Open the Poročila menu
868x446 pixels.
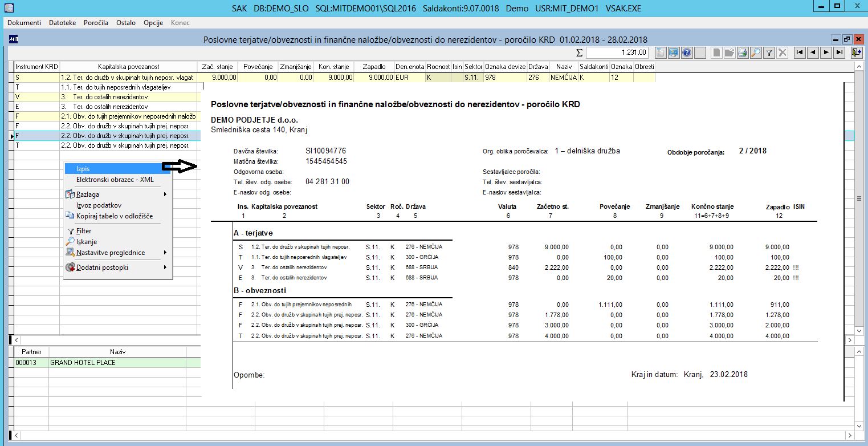click(96, 23)
